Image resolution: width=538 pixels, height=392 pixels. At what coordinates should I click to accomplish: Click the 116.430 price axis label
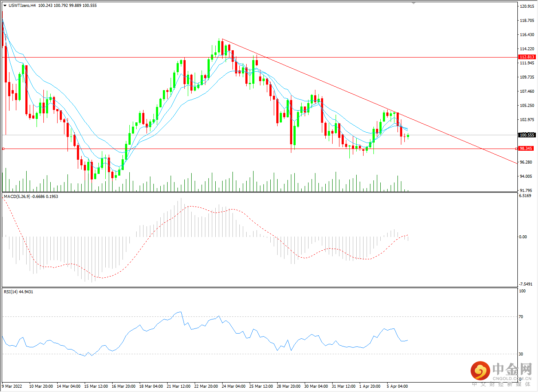tap(526, 35)
